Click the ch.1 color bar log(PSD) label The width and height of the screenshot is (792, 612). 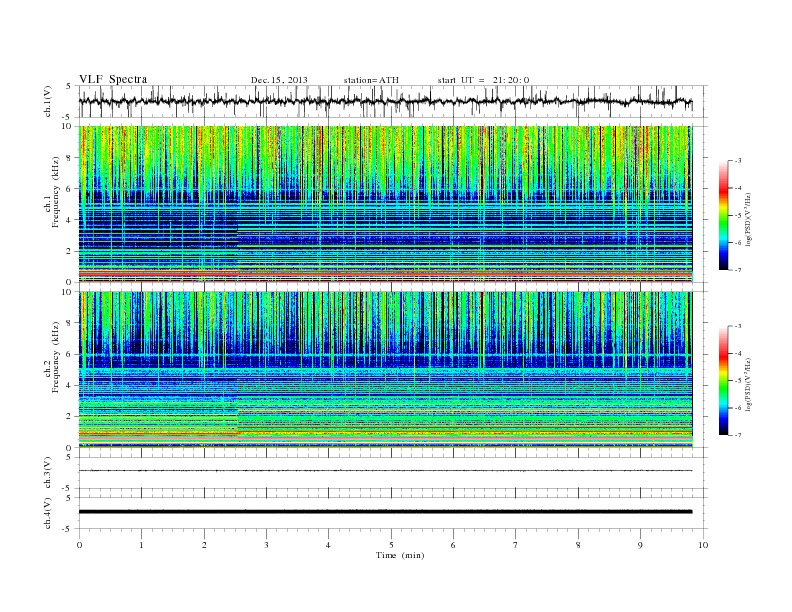point(748,219)
